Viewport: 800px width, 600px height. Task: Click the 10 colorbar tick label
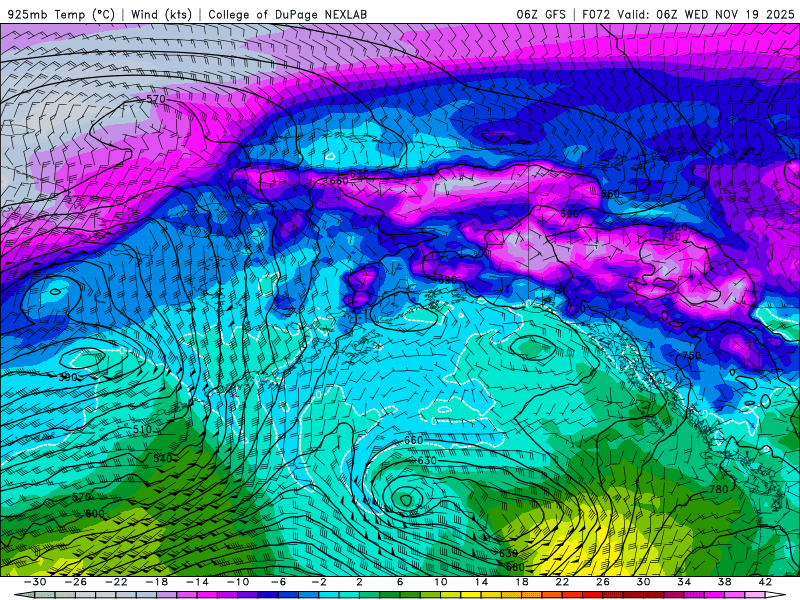(x=440, y=582)
